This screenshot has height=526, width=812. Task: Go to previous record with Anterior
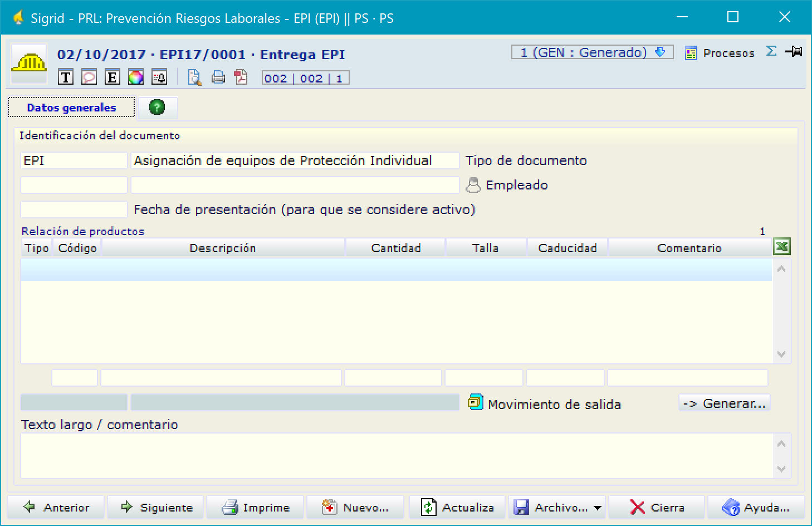tap(56, 508)
